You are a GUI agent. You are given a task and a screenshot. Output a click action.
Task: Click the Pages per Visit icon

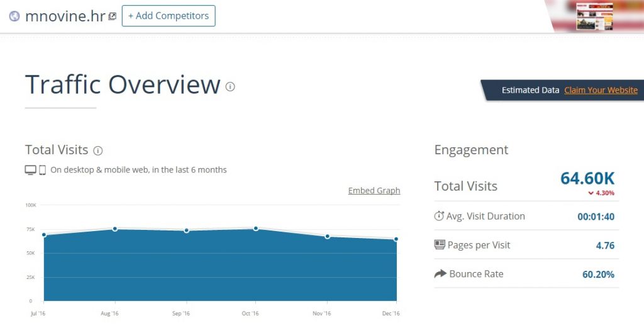click(440, 245)
